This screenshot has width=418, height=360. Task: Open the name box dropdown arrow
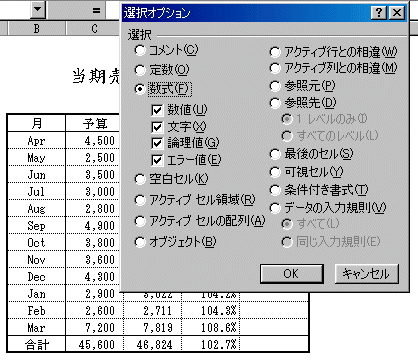point(38,10)
